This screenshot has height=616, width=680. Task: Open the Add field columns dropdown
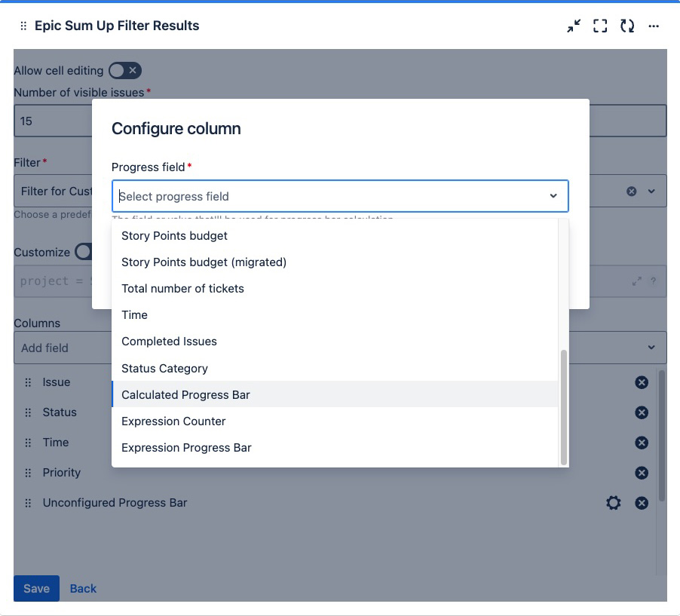339,348
